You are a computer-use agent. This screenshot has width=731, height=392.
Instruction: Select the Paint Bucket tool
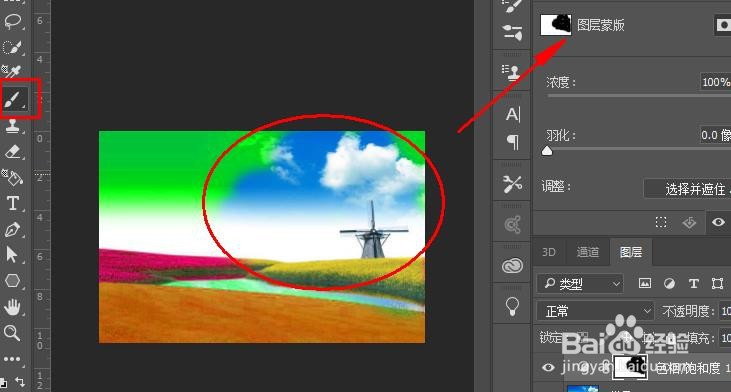click(13, 178)
